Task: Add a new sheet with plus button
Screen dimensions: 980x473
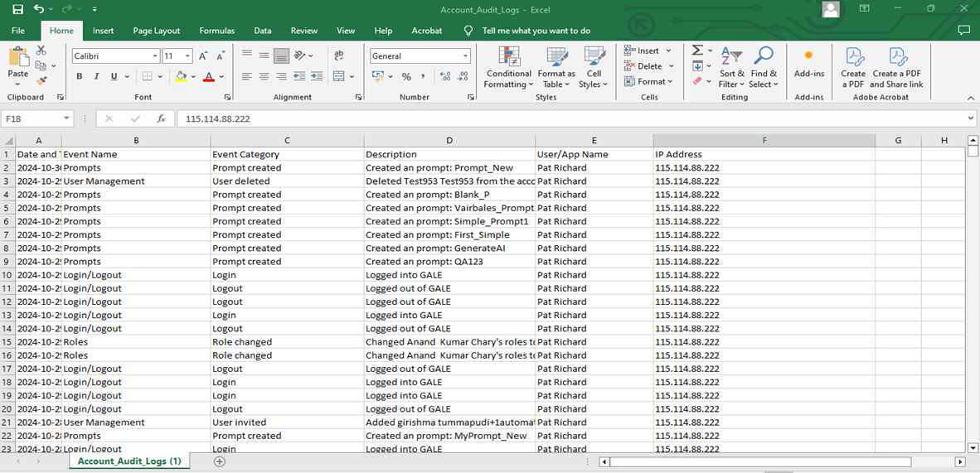Action: coord(220,461)
